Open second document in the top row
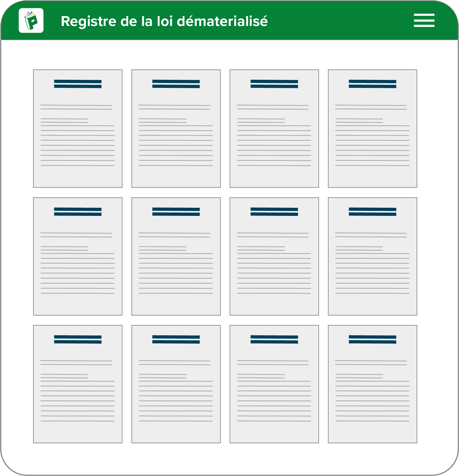 176,128
